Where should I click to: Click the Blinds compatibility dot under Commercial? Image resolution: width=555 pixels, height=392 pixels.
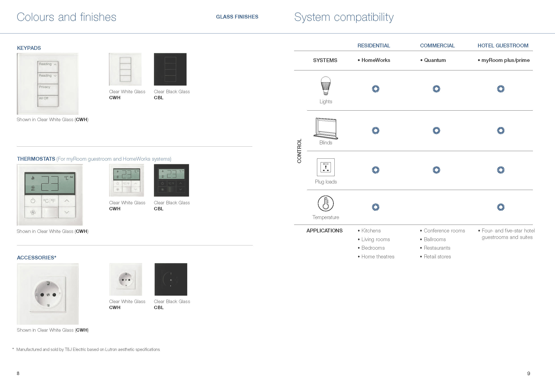pos(436,131)
